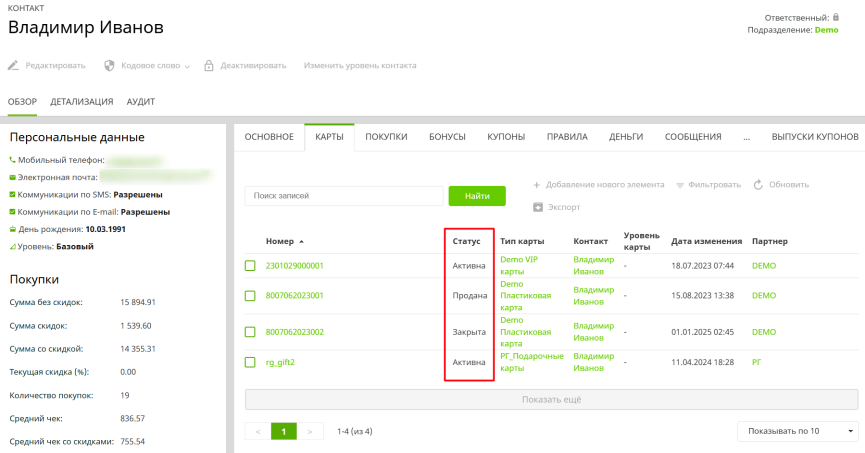Check the box for card 2301029000001
Screen dimensions: 865x453
pyautogui.click(x=251, y=266)
